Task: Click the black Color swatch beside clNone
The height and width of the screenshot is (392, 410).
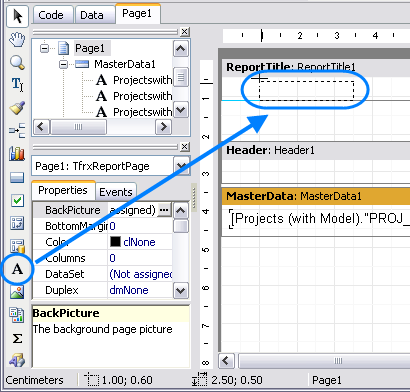Action: [x=115, y=242]
